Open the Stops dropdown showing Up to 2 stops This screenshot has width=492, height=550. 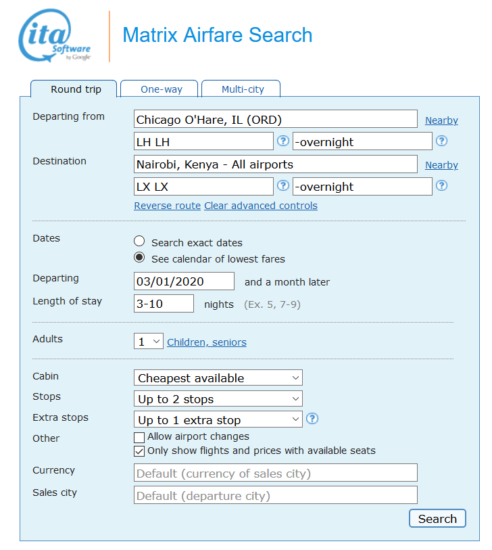point(218,399)
